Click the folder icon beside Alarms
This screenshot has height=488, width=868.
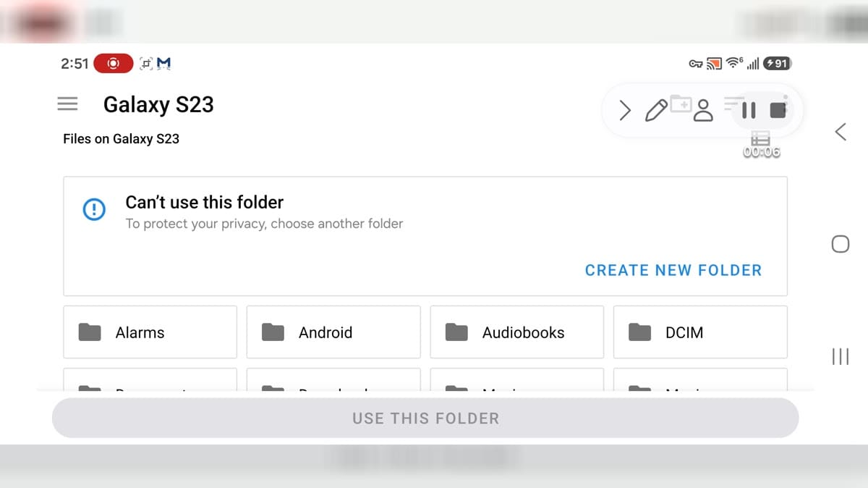90,332
